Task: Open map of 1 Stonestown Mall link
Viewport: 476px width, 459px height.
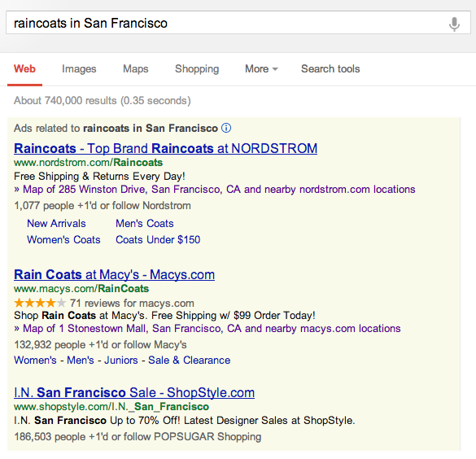Action: point(207,329)
